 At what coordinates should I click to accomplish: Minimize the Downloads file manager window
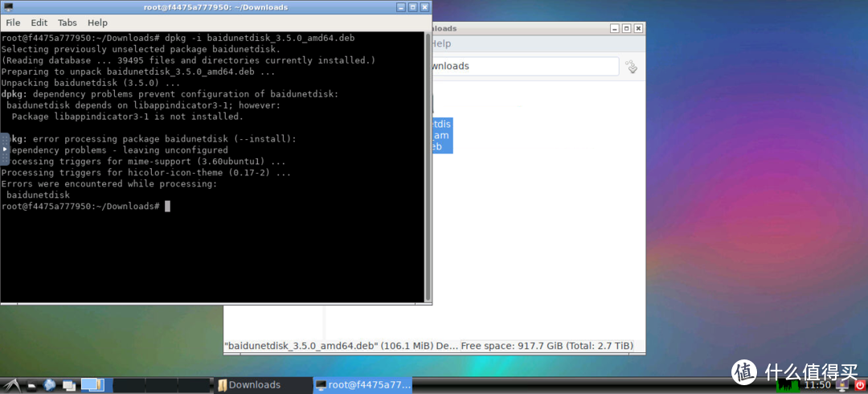coord(614,28)
